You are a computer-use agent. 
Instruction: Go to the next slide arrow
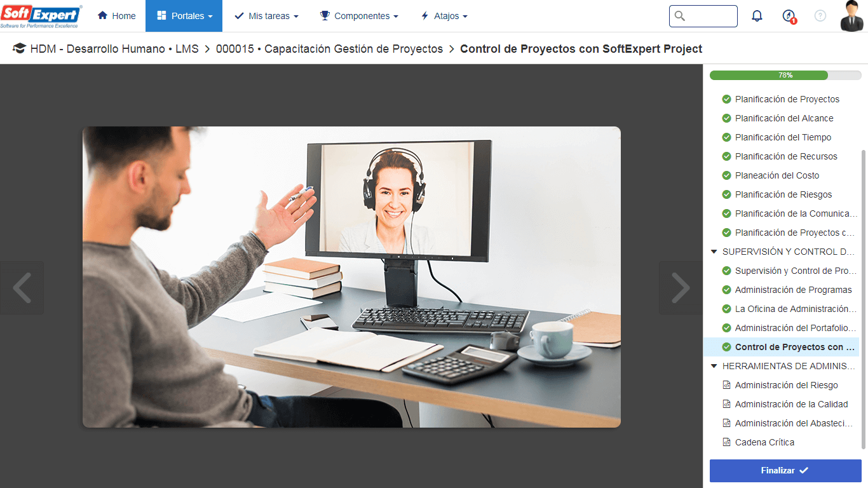click(681, 288)
